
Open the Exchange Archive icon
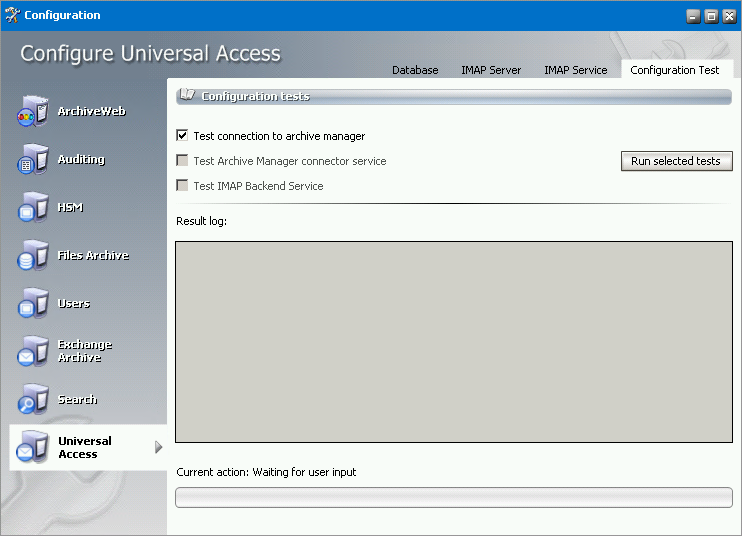(x=32, y=351)
